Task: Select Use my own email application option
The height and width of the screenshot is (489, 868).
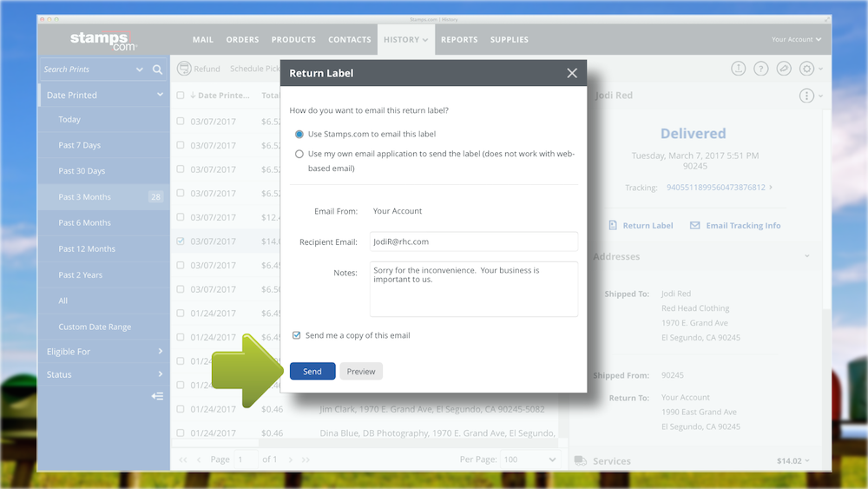Action: tap(299, 154)
